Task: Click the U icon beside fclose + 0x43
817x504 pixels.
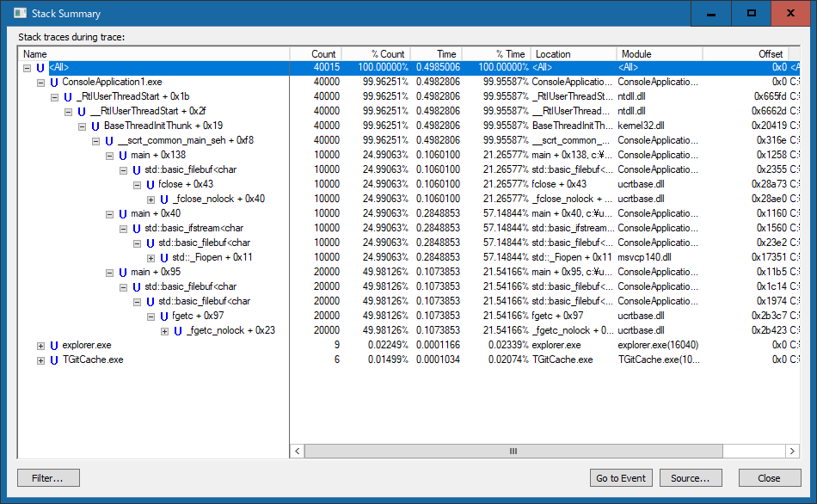Action: [x=150, y=184]
